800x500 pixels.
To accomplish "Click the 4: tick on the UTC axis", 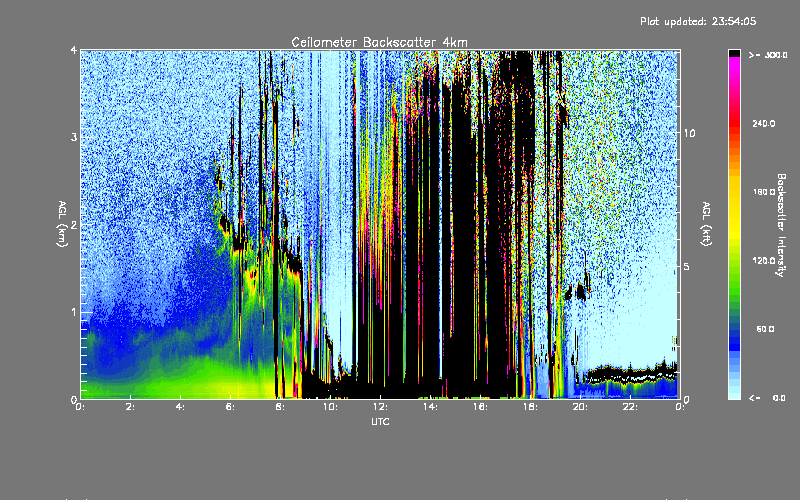I will point(181,407).
